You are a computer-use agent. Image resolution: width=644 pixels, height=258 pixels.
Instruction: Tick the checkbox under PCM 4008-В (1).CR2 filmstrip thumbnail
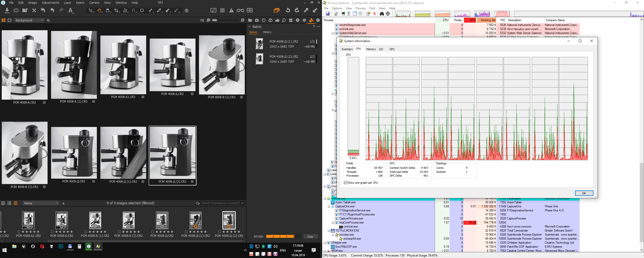[x=86, y=232]
